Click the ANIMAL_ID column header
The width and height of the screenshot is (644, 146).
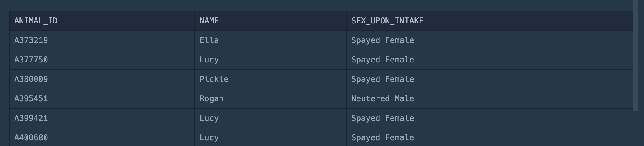tap(102, 21)
